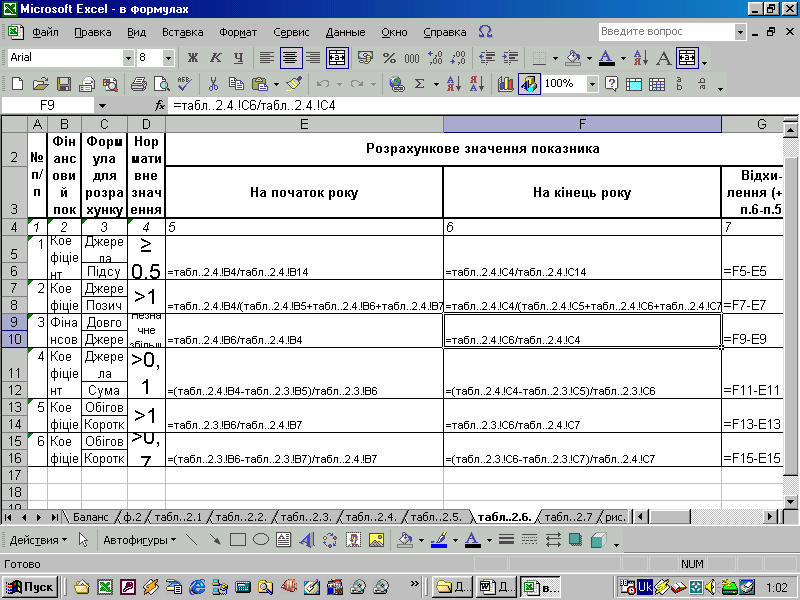The image size is (800, 600).
Task: Toggle center alignment
Action: [x=290, y=58]
